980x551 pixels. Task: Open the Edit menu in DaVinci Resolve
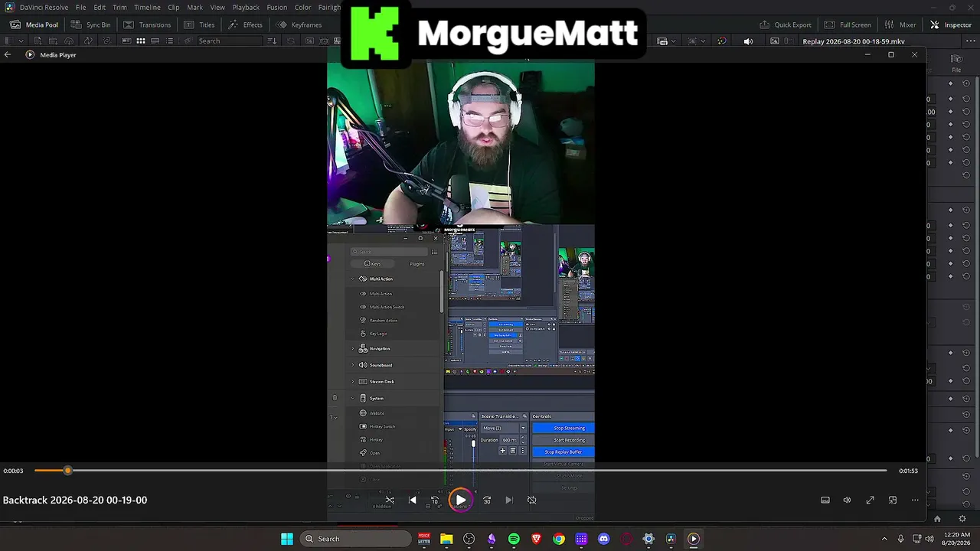click(100, 8)
